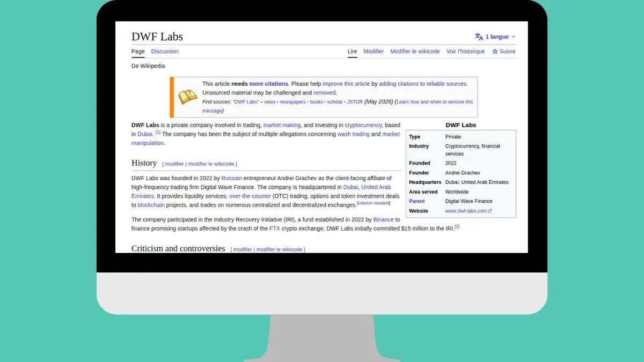Open the JSTOR source link
The height and width of the screenshot is (362, 644).
pyautogui.click(x=355, y=102)
